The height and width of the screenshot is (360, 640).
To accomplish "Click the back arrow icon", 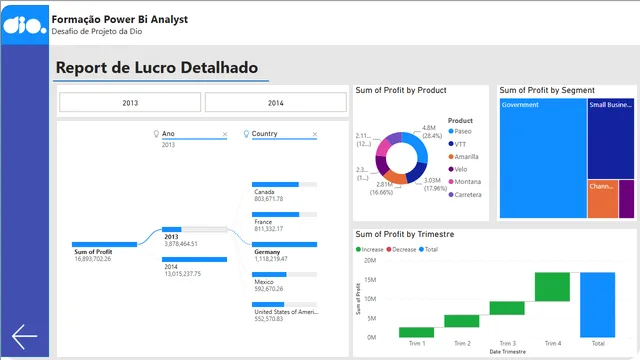I will (x=24, y=337).
